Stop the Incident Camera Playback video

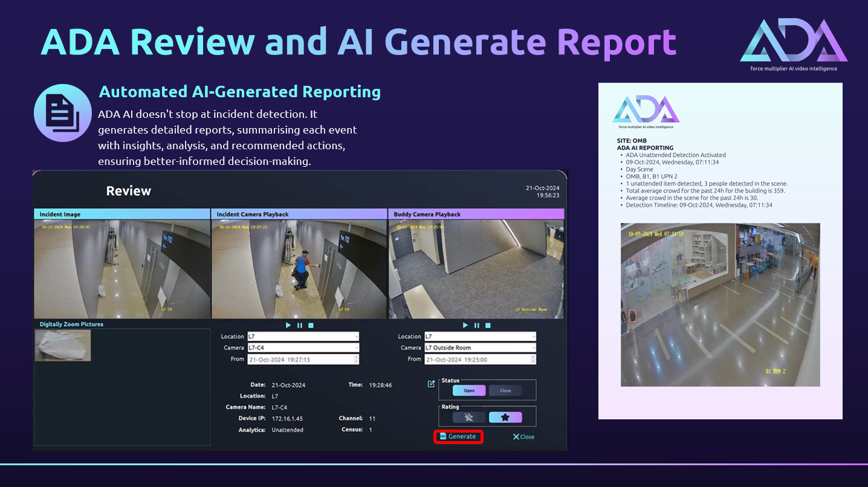point(311,325)
